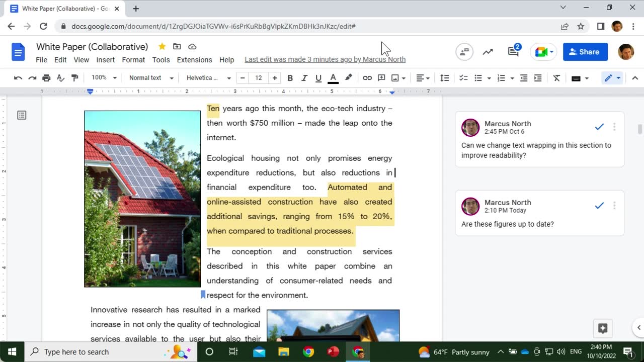The width and height of the screenshot is (644, 362).
Task: Select the Paint format tool
Action: pyautogui.click(x=75, y=78)
